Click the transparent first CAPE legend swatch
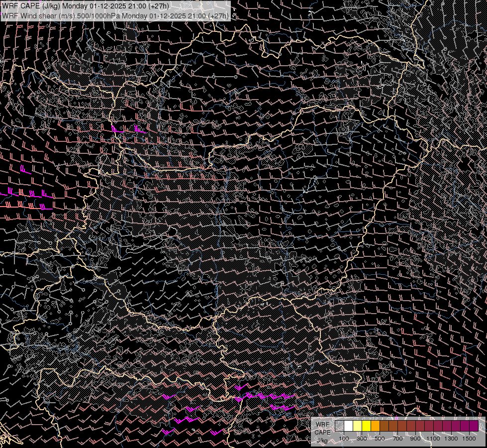The height and width of the screenshot is (448, 487). 340,426
